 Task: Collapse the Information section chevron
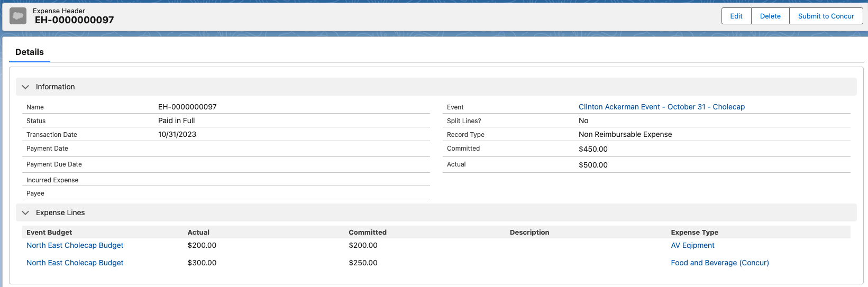pos(25,87)
